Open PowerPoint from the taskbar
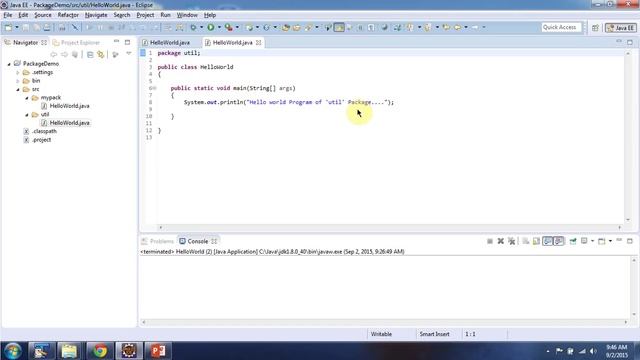640x360 pixels. pos(158,351)
